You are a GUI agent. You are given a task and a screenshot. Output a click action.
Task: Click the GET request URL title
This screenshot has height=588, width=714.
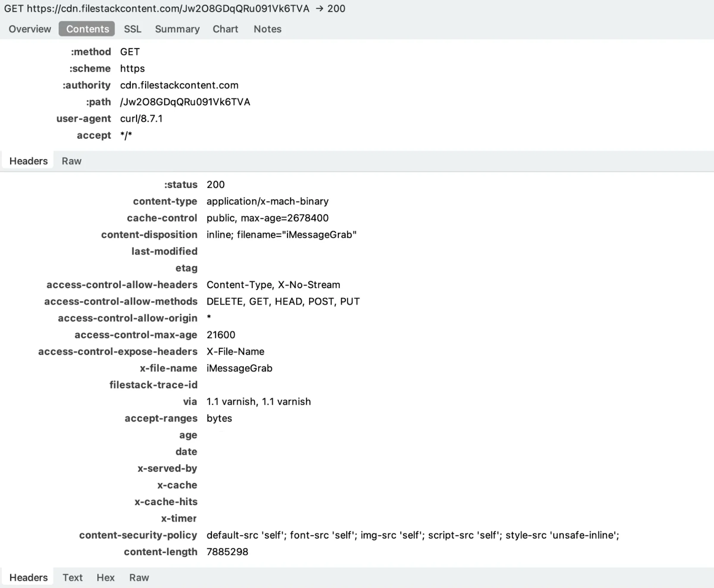click(x=174, y=9)
